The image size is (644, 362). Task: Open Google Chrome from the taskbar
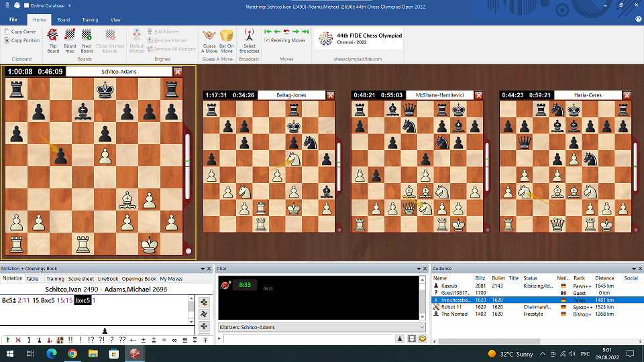[x=72, y=353]
